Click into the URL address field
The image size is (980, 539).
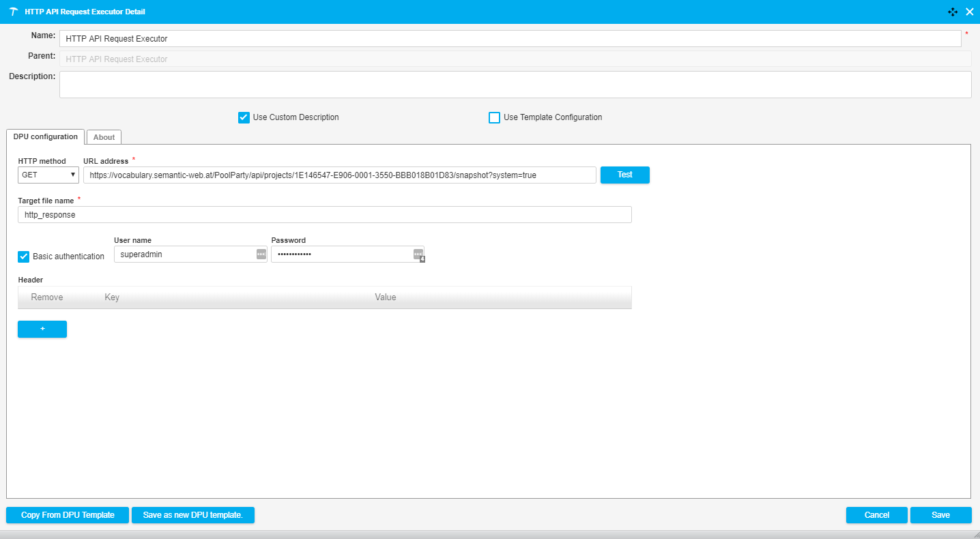pos(340,175)
